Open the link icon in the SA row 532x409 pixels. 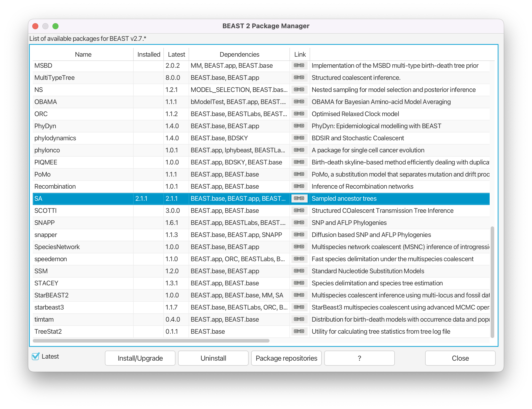(x=299, y=198)
